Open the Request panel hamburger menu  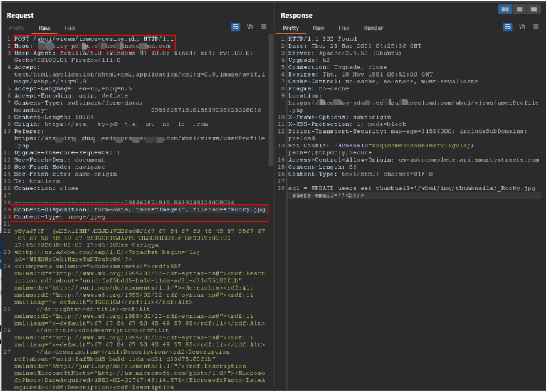click(x=264, y=28)
